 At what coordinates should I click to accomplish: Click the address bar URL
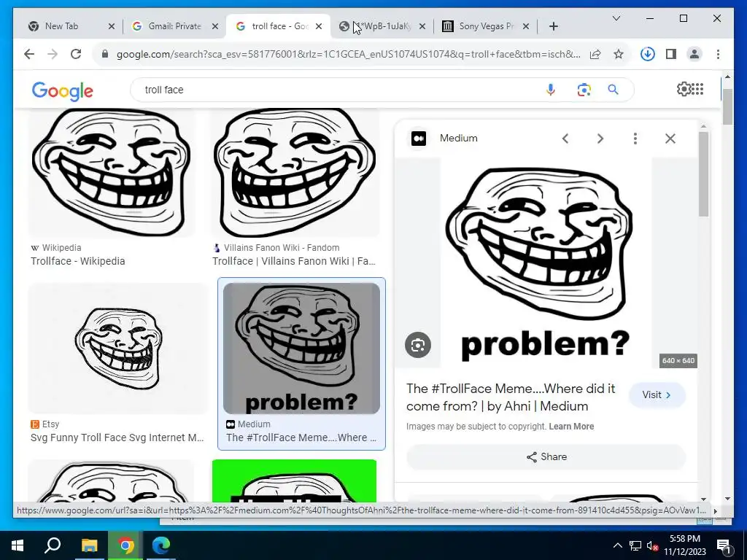tap(348, 54)
